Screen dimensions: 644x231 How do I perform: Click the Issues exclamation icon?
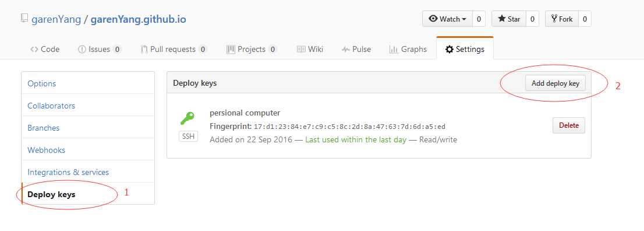point(82,50)
